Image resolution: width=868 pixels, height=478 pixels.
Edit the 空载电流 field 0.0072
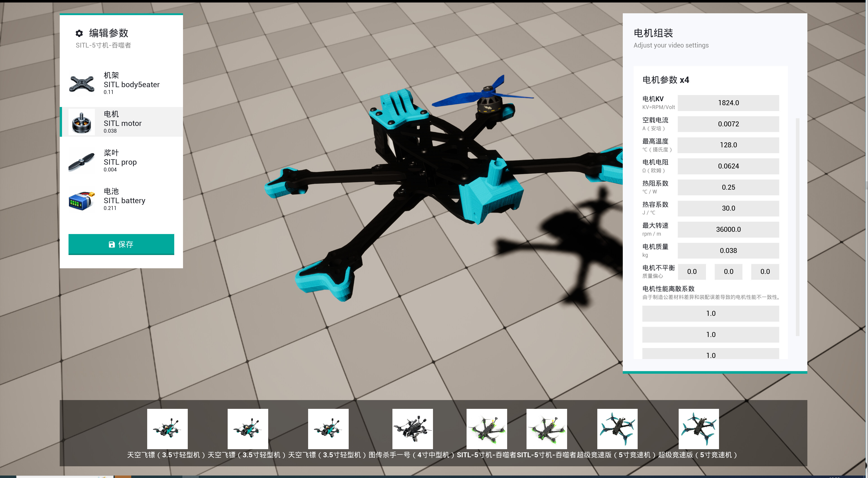(x=728, y=124)
